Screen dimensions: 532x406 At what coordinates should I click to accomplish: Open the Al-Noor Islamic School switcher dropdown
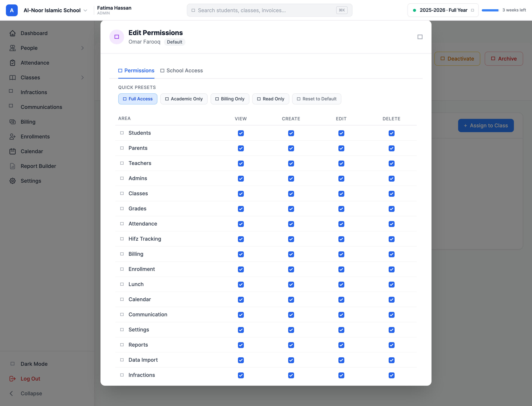tap(55, 10)
